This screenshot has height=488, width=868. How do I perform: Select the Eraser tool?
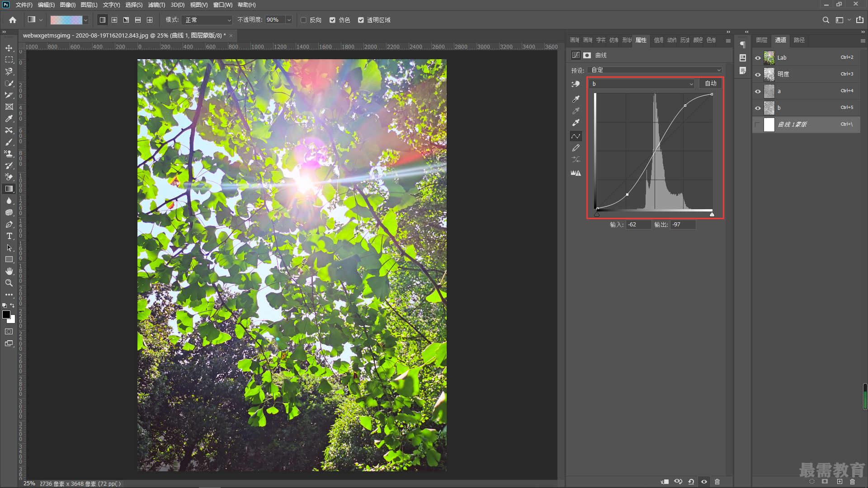pyautogui.click(x=9, y=177)
